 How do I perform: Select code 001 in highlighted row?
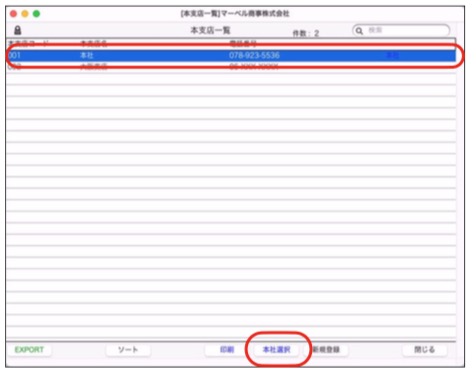point(14,55)
